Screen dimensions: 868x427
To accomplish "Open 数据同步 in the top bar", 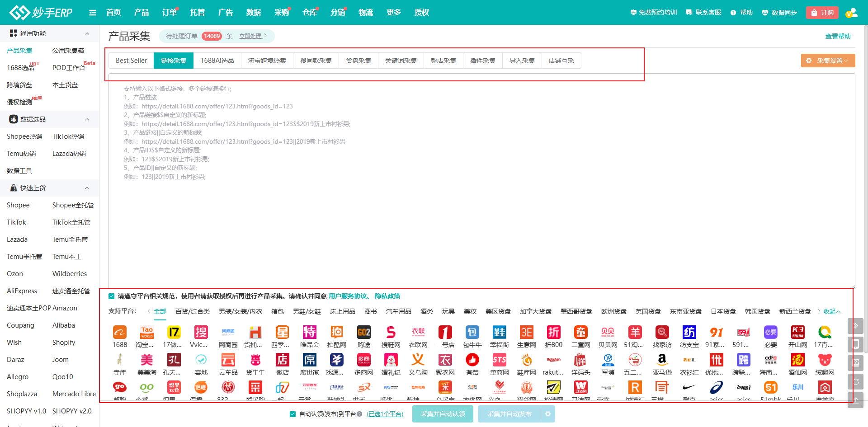I will pos(779,13).
